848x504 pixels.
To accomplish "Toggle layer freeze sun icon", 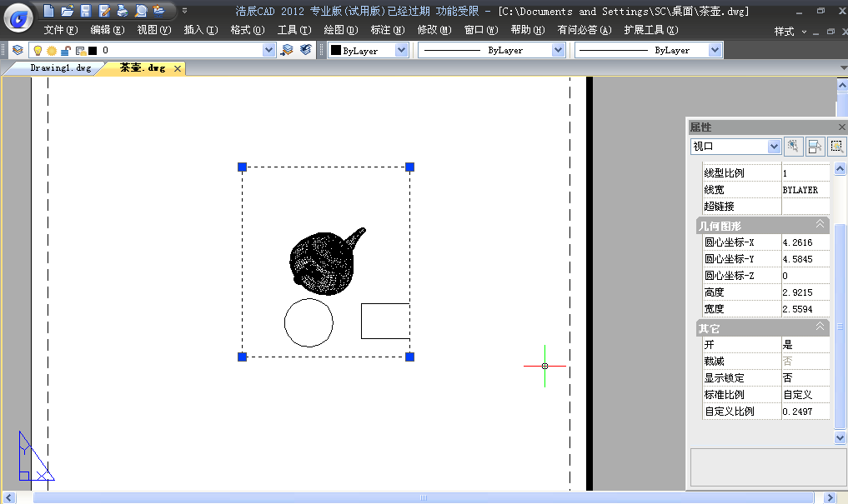I will [51, 50].
